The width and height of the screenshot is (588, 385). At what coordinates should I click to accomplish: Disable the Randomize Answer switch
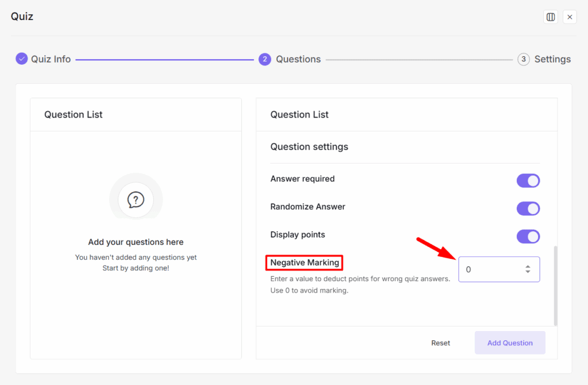[528, 208]
